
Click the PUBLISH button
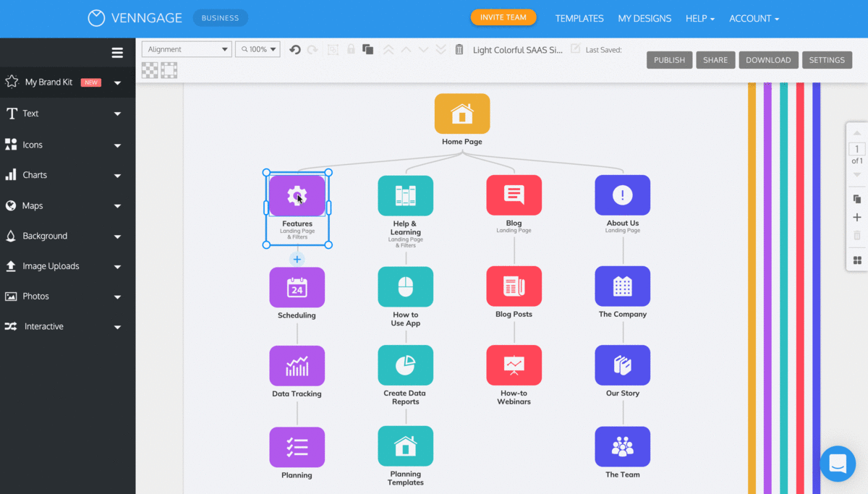(670, 60)
